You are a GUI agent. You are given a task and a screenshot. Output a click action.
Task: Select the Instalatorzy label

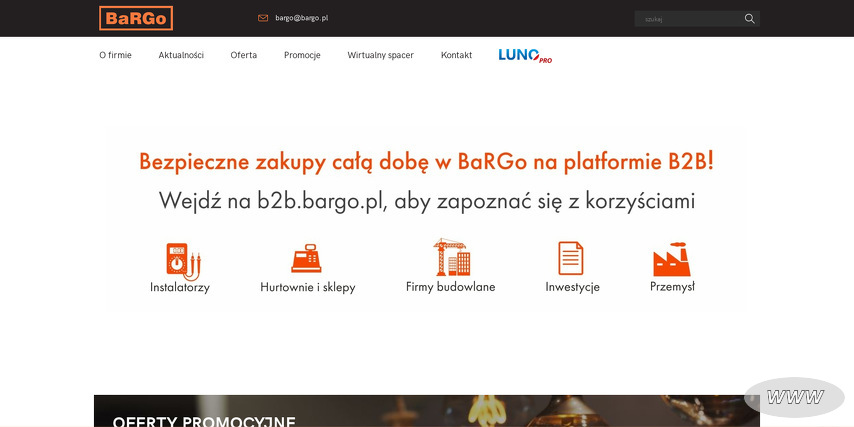click(180, 288)
